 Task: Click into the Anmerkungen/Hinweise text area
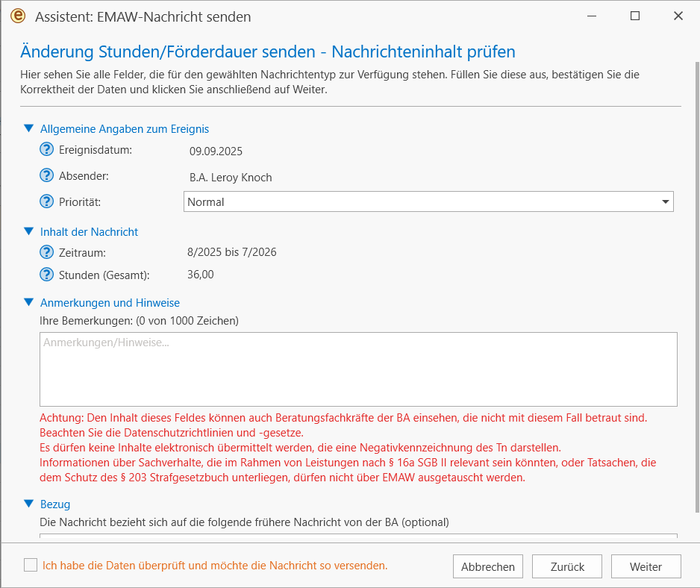click(358, 369)
